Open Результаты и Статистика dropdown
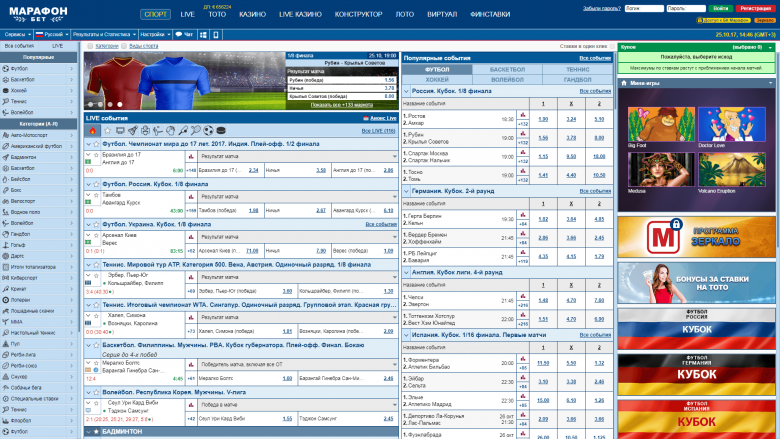780x439 pixels. [x=104, y=35]
